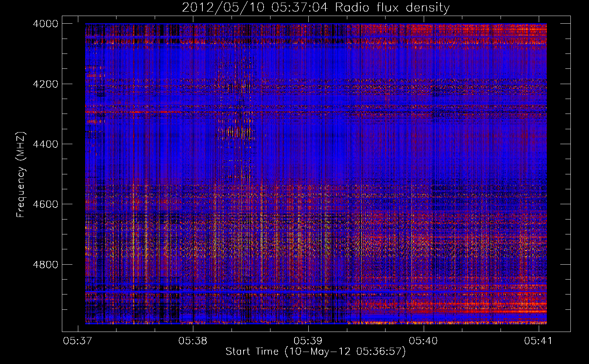589x364 pixels.
Task: Click the 05:38 time tick label
Action: pos(193,341)
